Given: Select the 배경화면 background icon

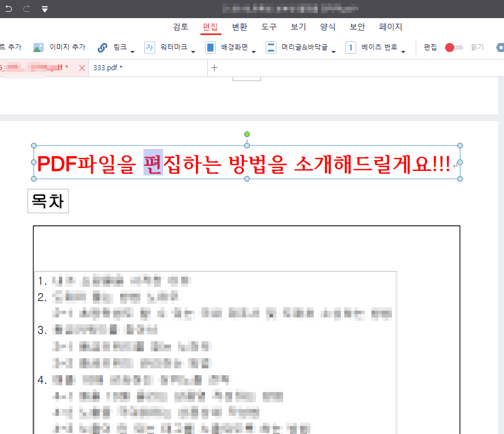Looking at the screenshot, I should tap(211, 48).
